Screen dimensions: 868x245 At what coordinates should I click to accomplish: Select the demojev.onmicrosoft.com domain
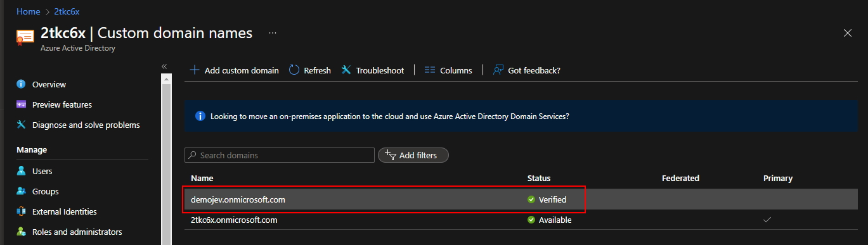(238, 199)
